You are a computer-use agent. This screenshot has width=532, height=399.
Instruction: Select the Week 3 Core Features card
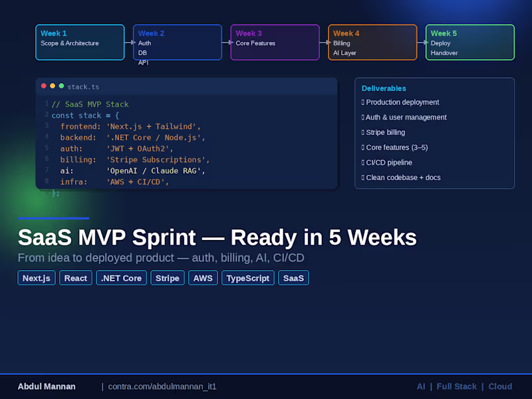[275, 43]
